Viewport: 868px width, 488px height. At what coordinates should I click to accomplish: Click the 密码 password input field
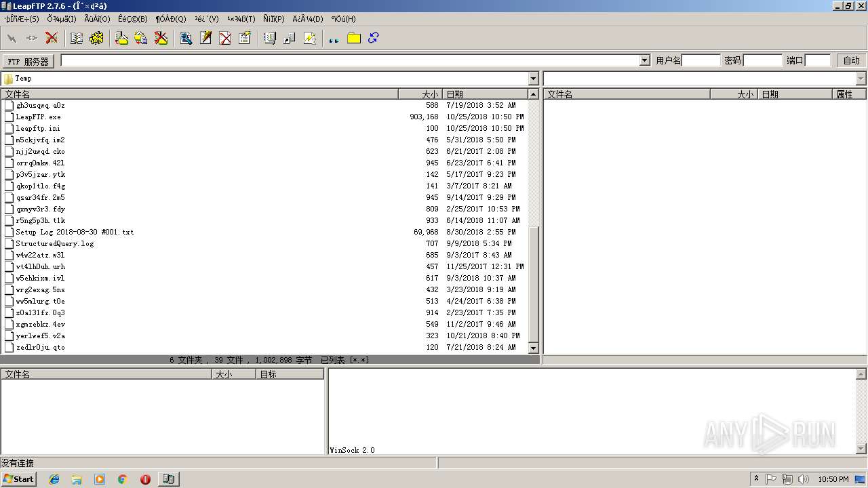[x=763, y=60]
